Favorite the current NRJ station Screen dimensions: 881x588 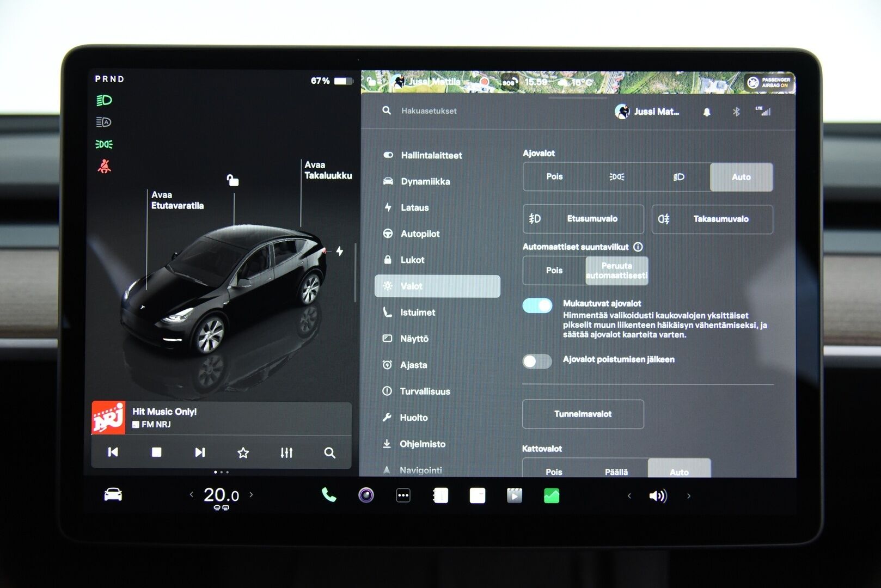[x=243, y=452]
